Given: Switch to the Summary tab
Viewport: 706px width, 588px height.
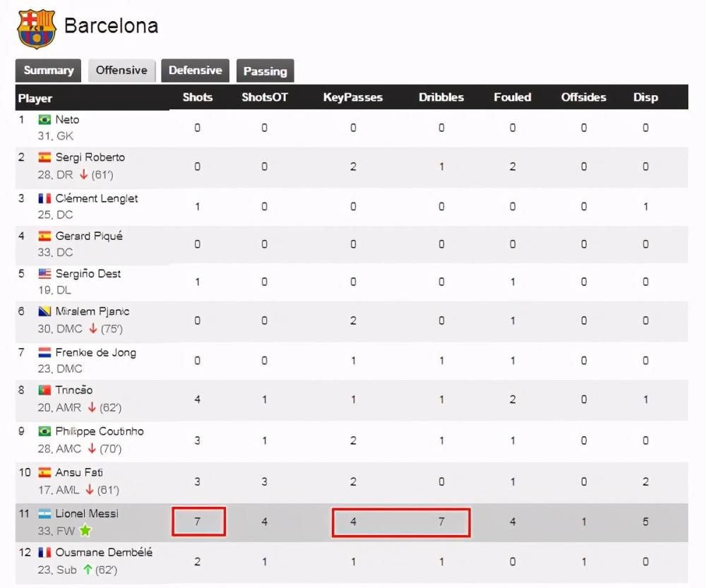Looking at the screenshot, I should (48, 71).
